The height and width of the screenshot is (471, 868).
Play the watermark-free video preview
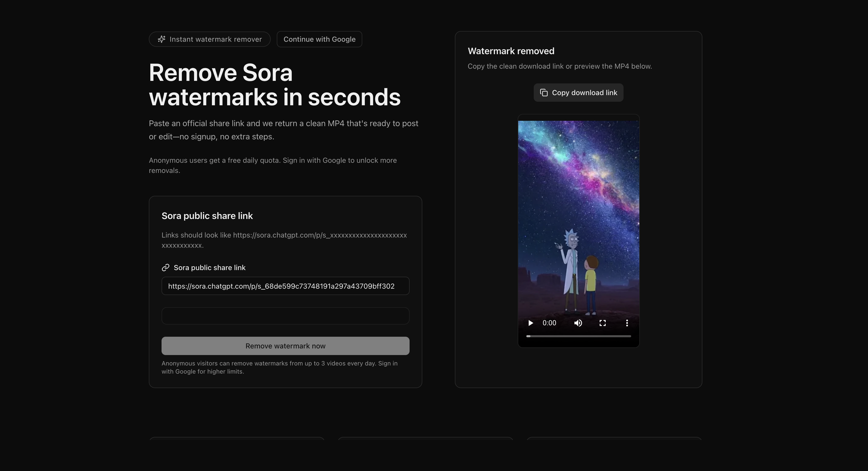point(530,323)
